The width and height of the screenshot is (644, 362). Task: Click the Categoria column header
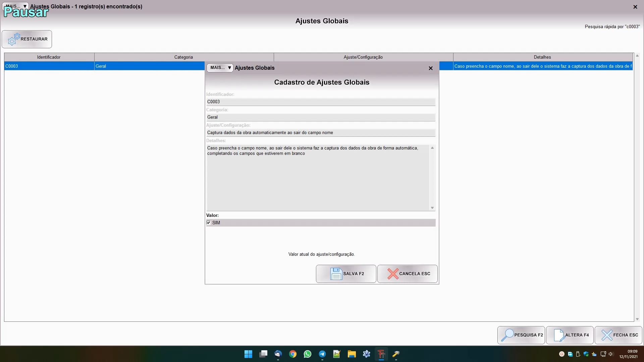[x=183, y=57]
